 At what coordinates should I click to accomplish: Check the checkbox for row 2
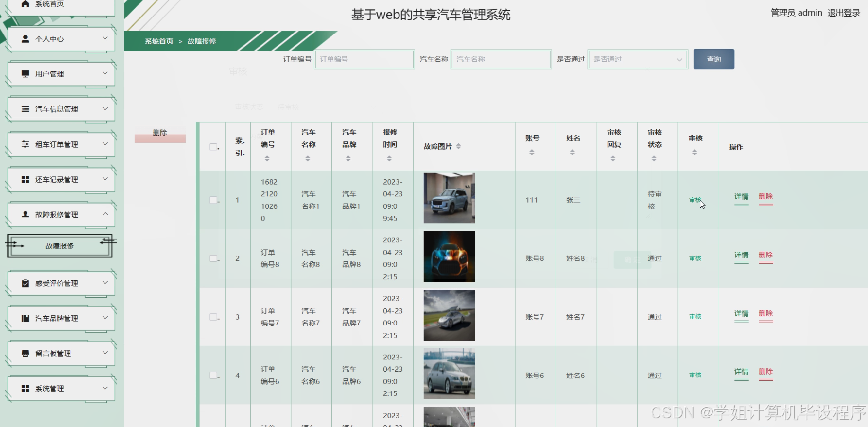(213, 258)
